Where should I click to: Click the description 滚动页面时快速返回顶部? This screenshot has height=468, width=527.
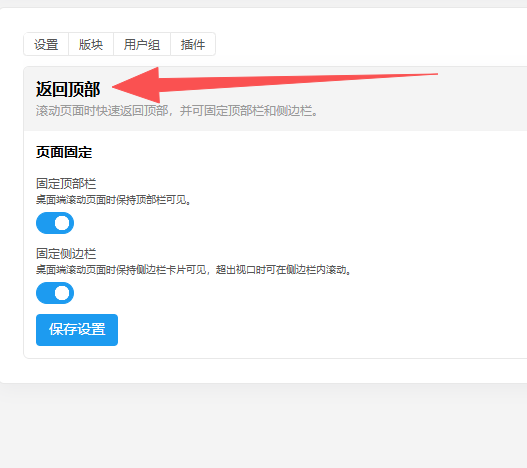coord(102,111)
